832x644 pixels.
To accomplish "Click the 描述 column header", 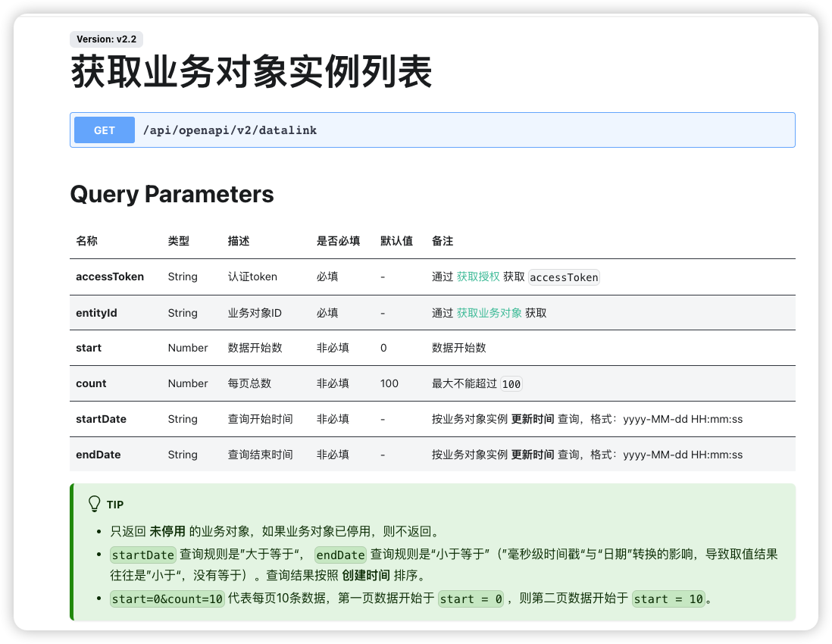I will (x=239, y=241).
